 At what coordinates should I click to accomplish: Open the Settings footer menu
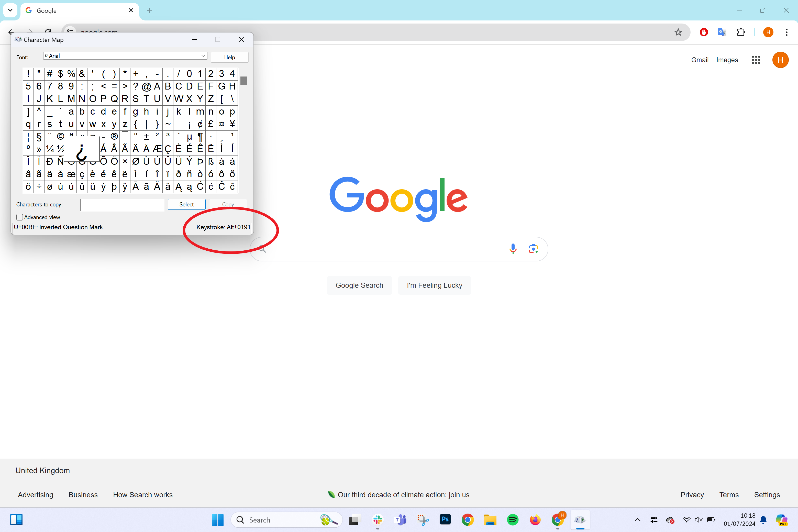[x=767, y=495]
